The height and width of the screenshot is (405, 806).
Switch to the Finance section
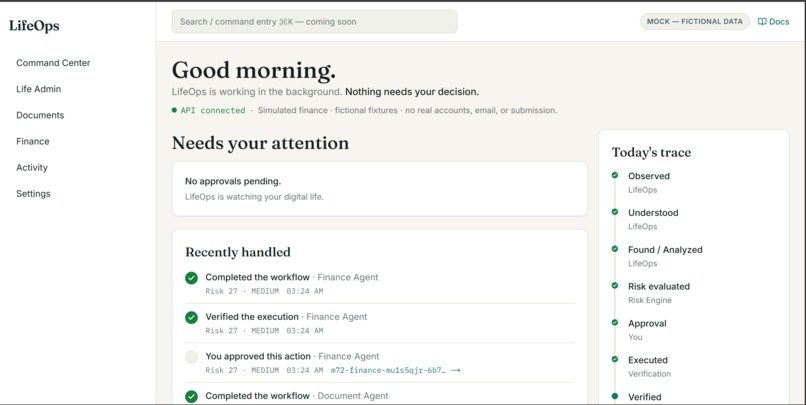tap(32, 141)
